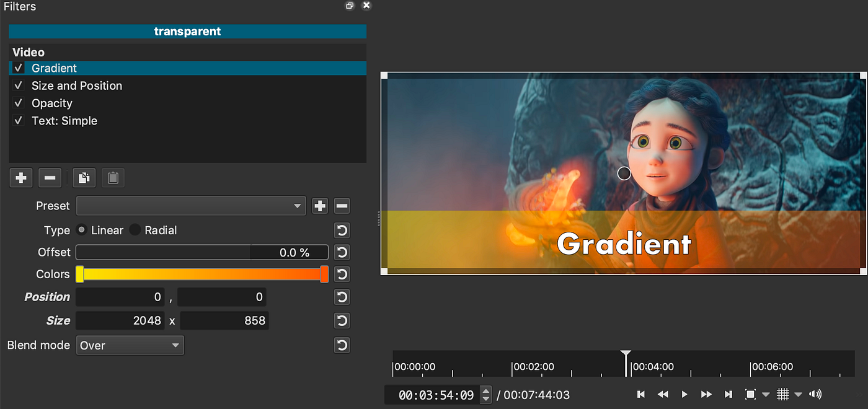Open the volume control speaker icon
868x409 pixels.
click(815, 394)
